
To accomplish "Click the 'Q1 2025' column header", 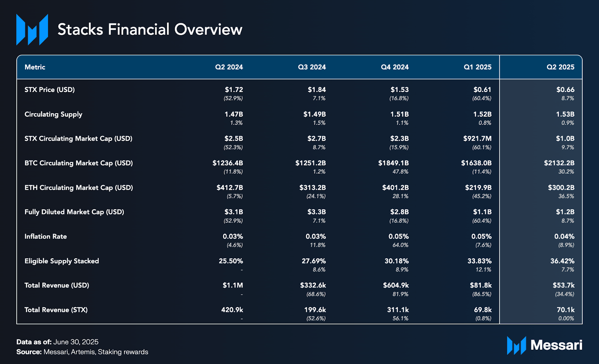I will (x=478, y=67).
